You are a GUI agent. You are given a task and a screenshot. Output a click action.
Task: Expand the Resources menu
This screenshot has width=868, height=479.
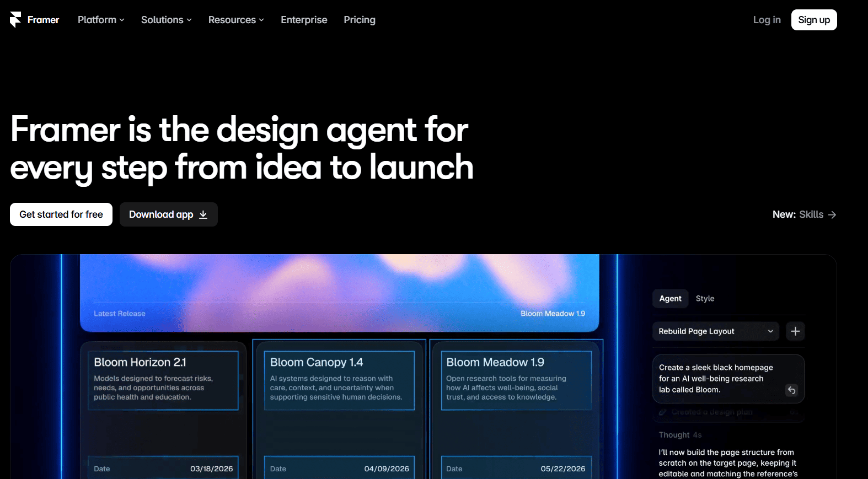[236, 20]
